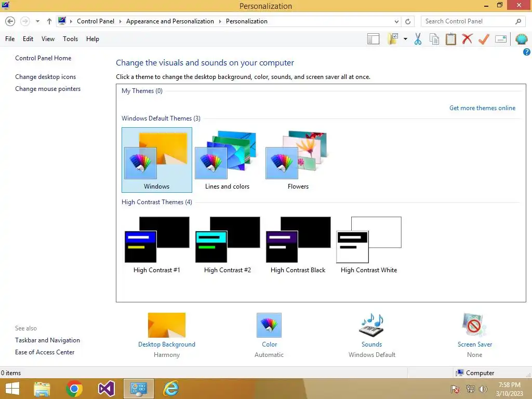Viewport: 532px width, 399px height.
Task: Click the Forward navigation arrow
Action: click(25, 21)
